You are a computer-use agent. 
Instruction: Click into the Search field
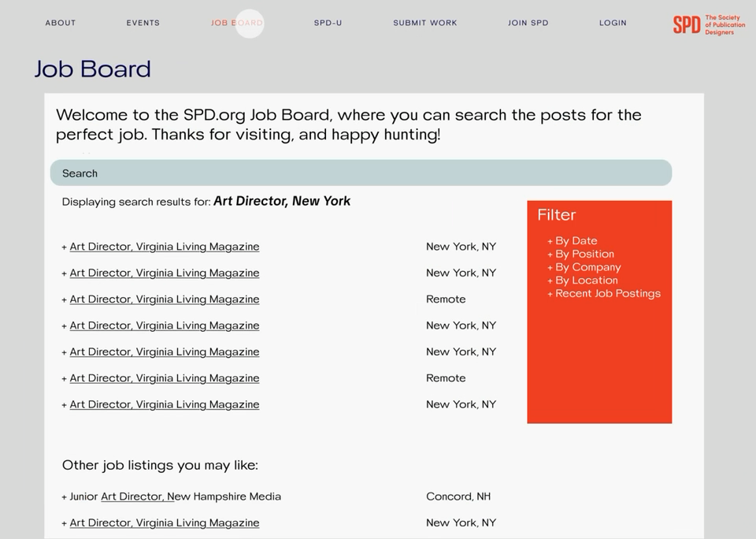pos(361,173)
